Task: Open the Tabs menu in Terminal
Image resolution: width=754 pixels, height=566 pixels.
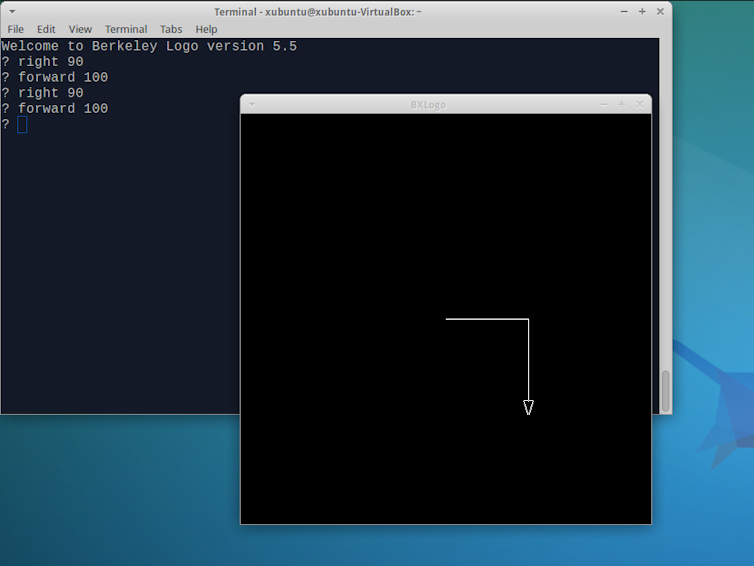Action: pos(171,29)
